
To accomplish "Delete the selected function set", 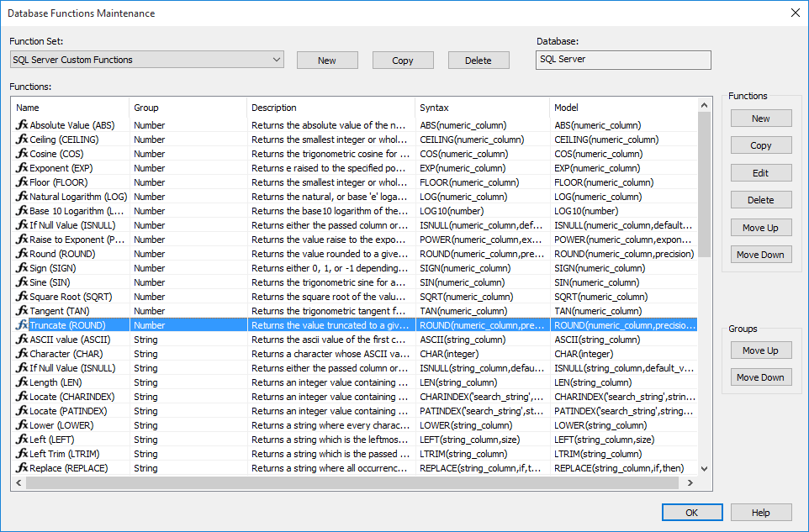I will point(479,61).
